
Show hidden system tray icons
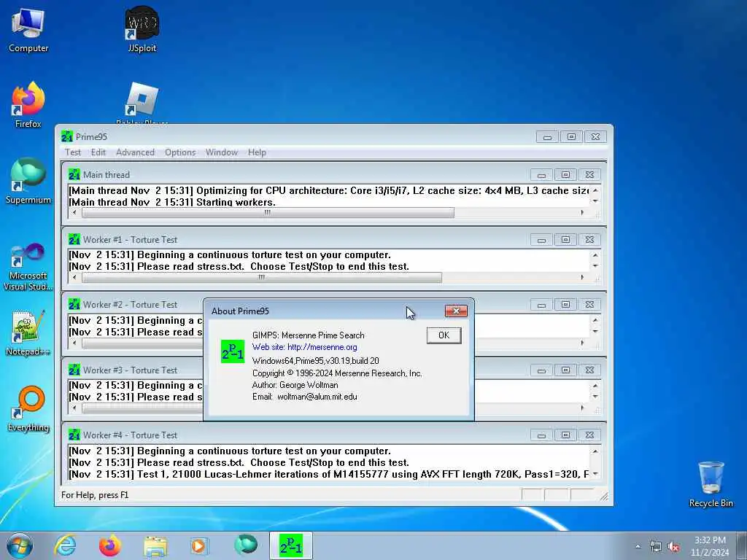tap(638, 546)
